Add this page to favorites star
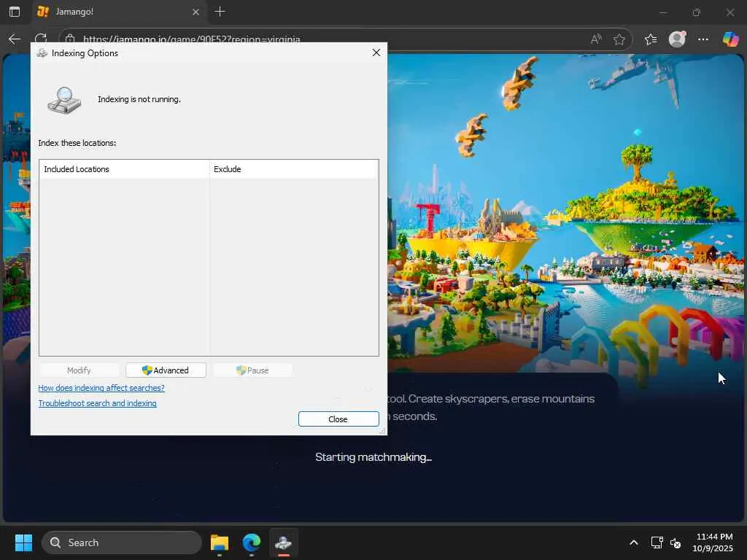The height and width of the screenshot is (560, 747). (x=619, y=39)
